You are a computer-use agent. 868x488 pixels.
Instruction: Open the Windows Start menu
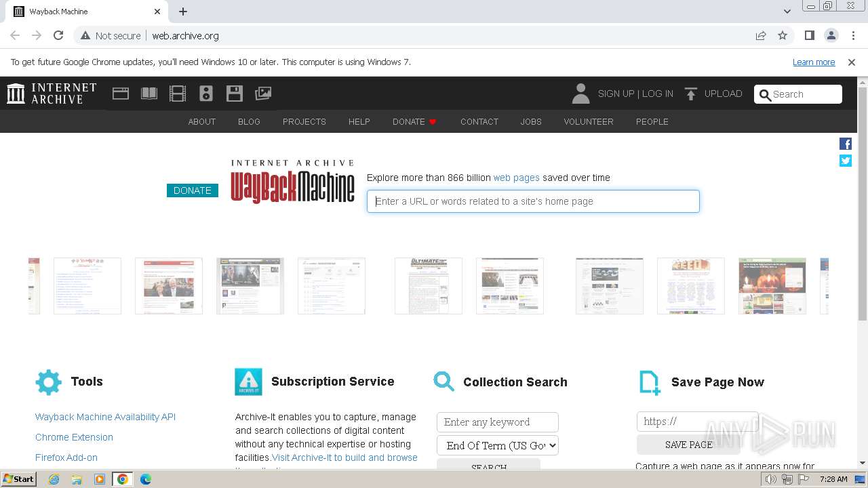tap(19, 479)
